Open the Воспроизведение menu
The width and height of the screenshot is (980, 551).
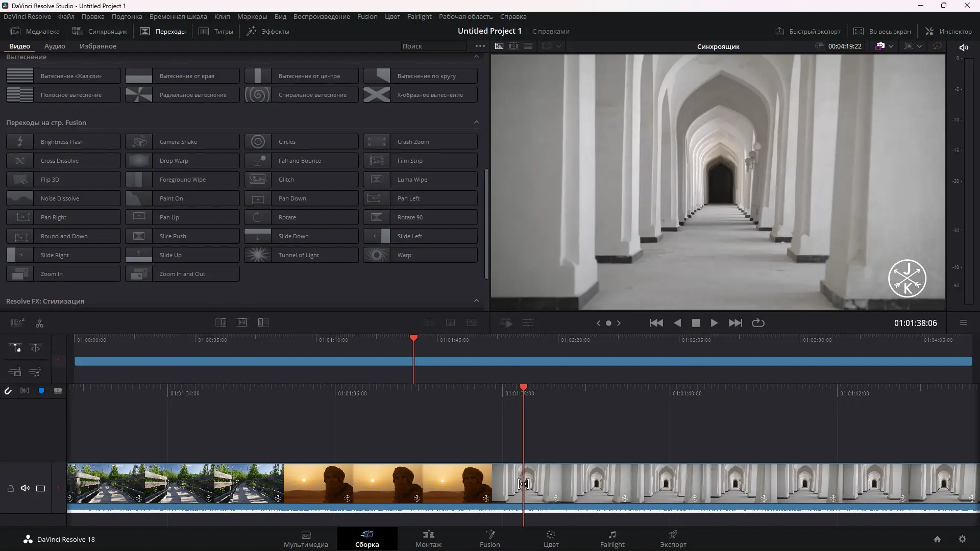pyautogui.click(x=321, y=16)
